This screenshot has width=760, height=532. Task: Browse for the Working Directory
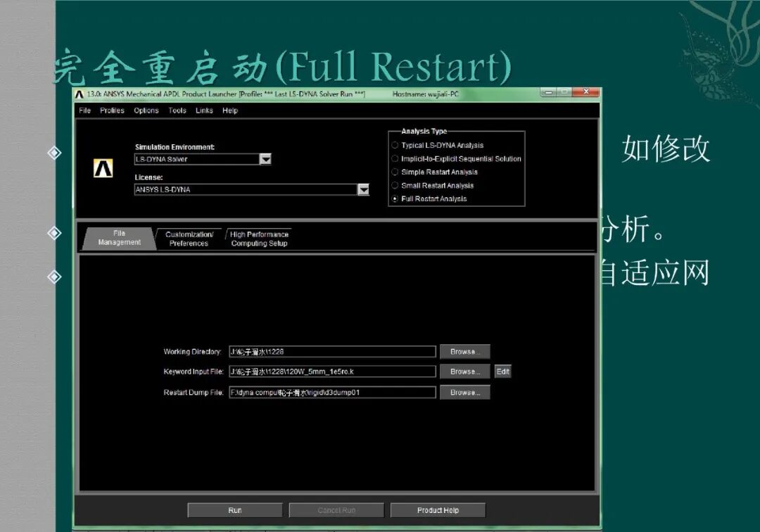[x=465, y=351]
